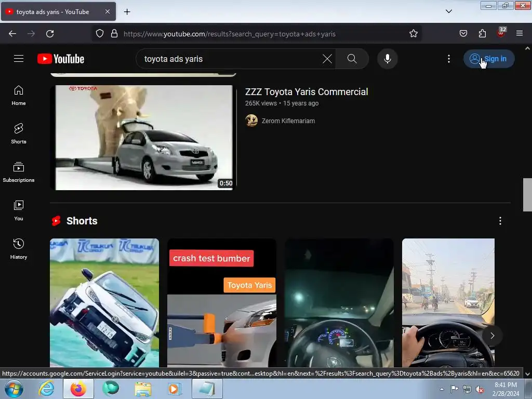532x399 pixels.
Task: Open Shorts from the sidebar
Action: (x=19, y=134)
